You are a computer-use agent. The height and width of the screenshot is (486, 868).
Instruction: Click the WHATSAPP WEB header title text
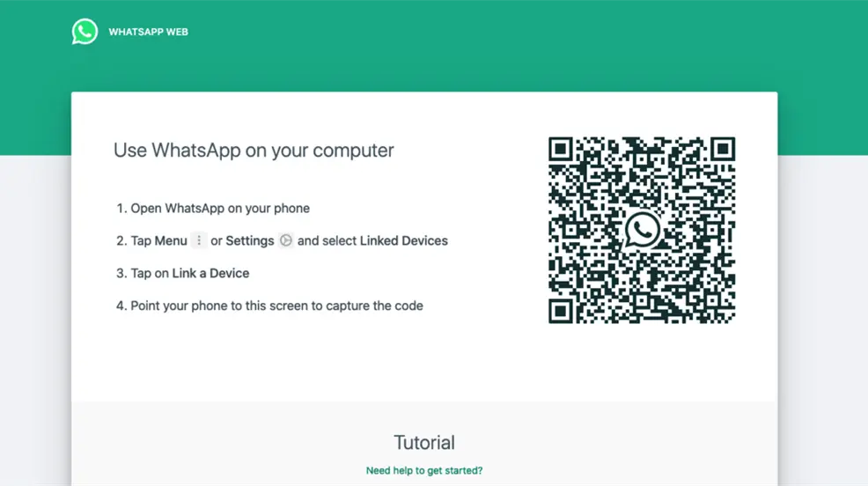(x=148, y=33)
